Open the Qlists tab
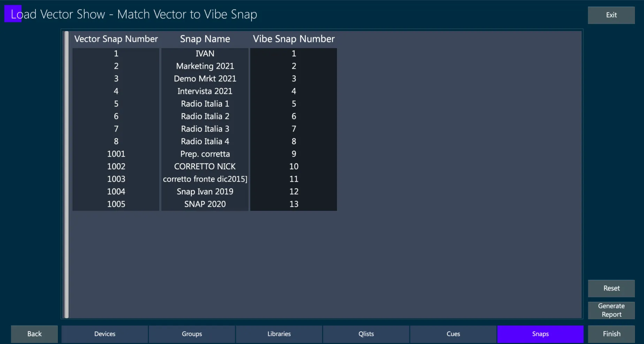Screen dimensions: 644x344 coord(366,334)
